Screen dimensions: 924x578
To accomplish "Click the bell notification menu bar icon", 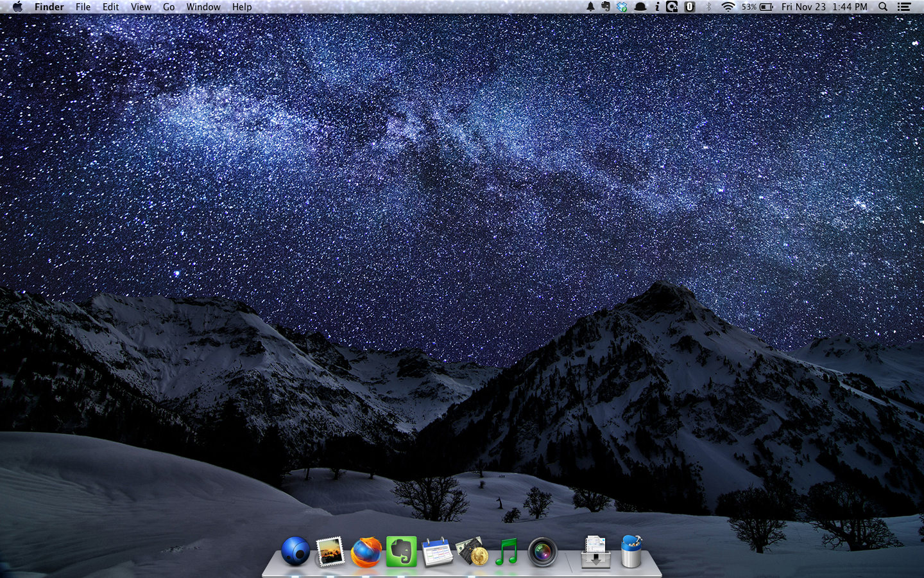I will coord(590,6).
